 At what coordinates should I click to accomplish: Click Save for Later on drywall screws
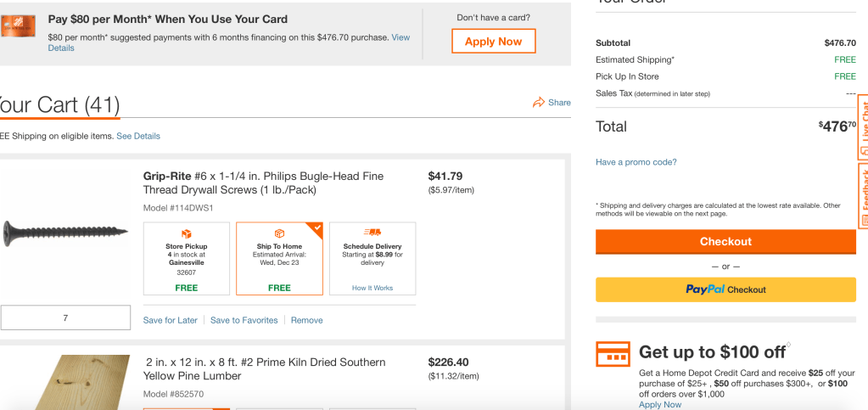click(x=171, y=320)
